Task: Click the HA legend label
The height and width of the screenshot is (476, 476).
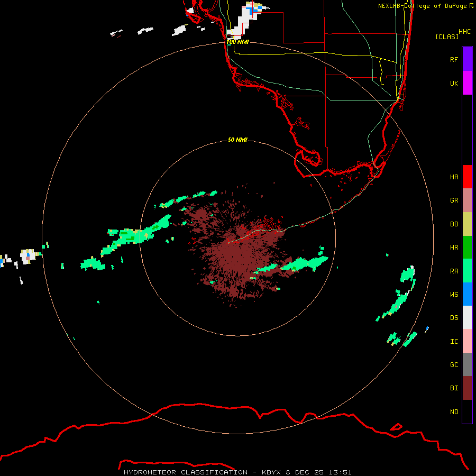Action: (x=454, y=177)
